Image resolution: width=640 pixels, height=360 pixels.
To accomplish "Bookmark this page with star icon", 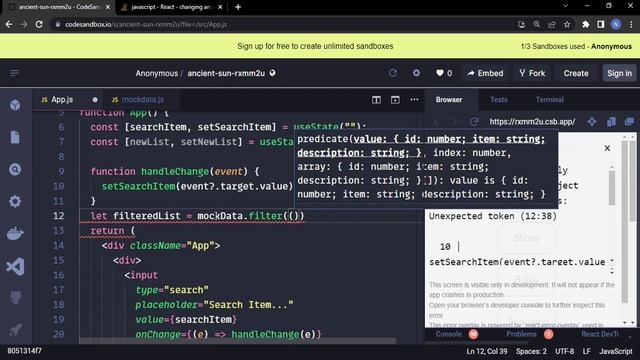I will (x=567, y=24).
